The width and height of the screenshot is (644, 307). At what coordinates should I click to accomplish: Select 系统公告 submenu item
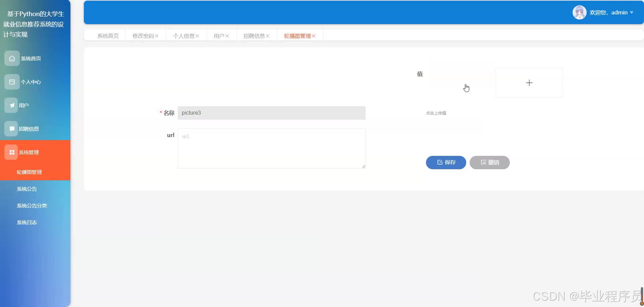coord(35,189)
